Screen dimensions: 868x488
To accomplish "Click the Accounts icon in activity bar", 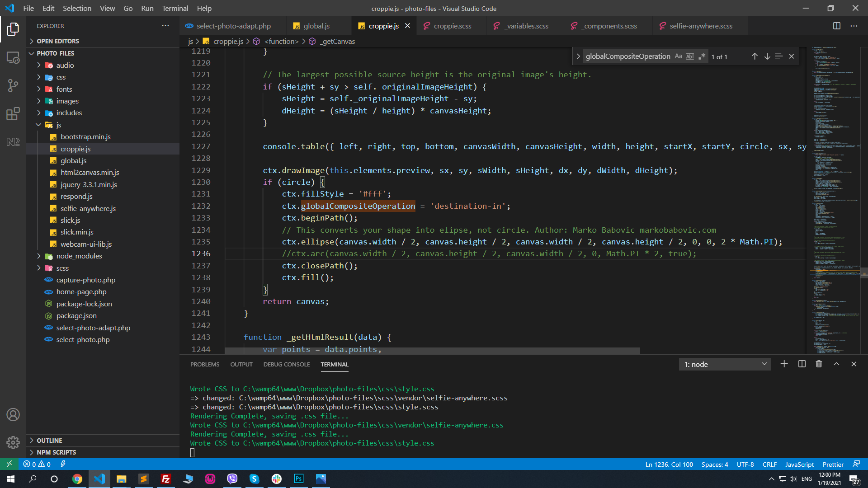I will tap(13, 414).
